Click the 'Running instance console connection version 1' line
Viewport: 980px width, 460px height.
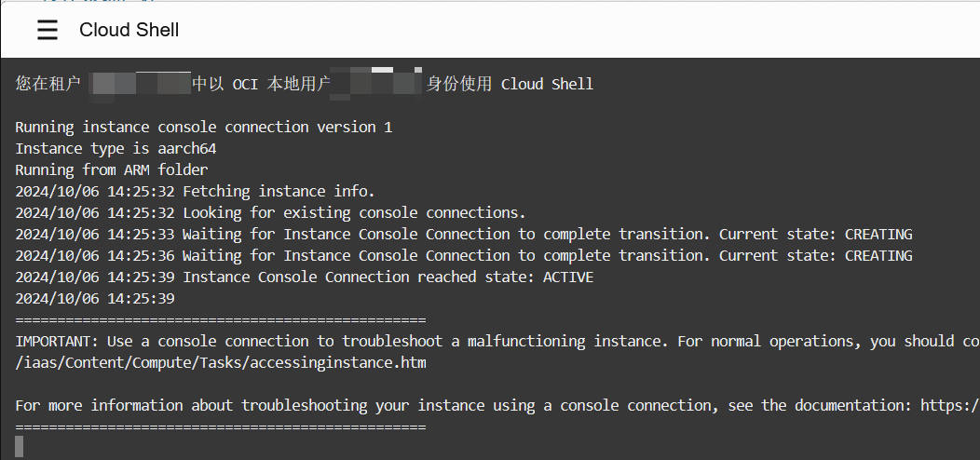(203, 127)
